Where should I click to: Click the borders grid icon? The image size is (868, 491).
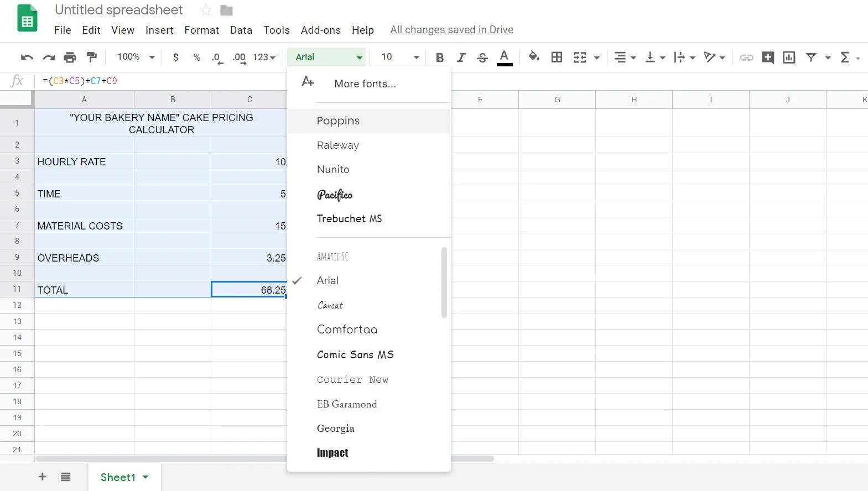pyautogui.click(x=557, y=57)
